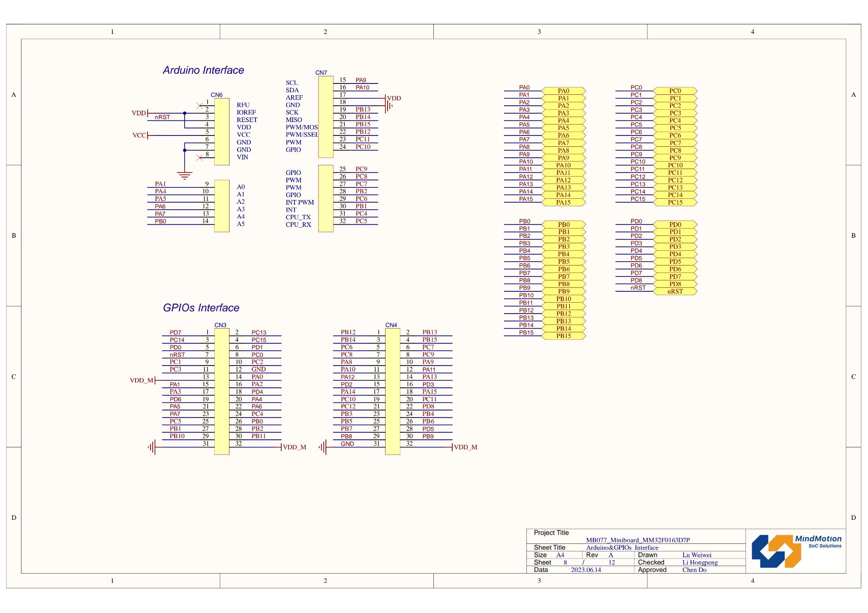Expand the PD8 port flag chevron
The width and height of the screenshot is (868, 613).
click(x=676, y=283)
